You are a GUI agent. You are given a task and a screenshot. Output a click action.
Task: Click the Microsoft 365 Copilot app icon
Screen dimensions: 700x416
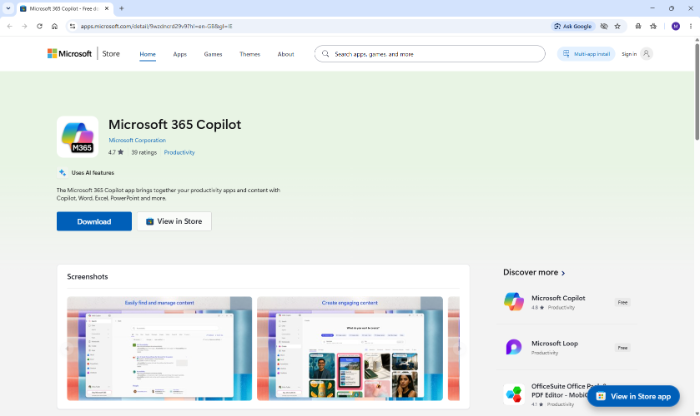[77, 137]
